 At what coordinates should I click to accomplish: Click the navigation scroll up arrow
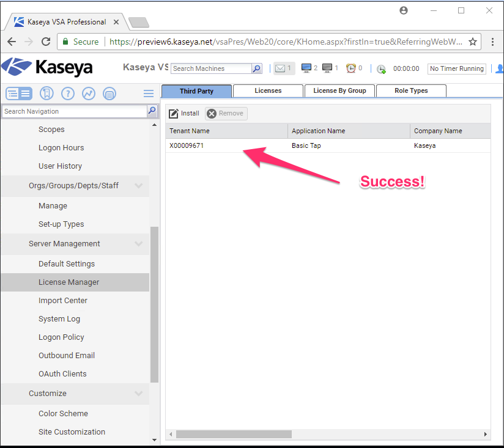point(154,125)
